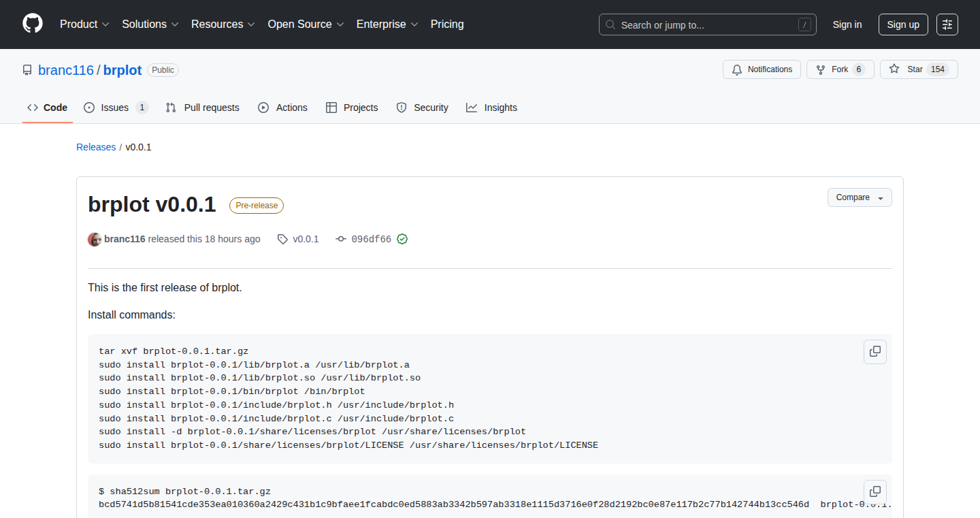Open the Security tab
Screen dimensions: 980x518
[x=422, y=108]
